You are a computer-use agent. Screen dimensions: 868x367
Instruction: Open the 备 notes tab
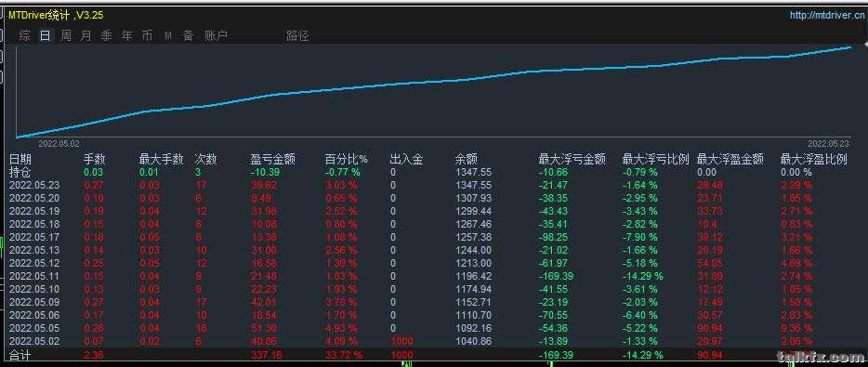pos(189,36)
